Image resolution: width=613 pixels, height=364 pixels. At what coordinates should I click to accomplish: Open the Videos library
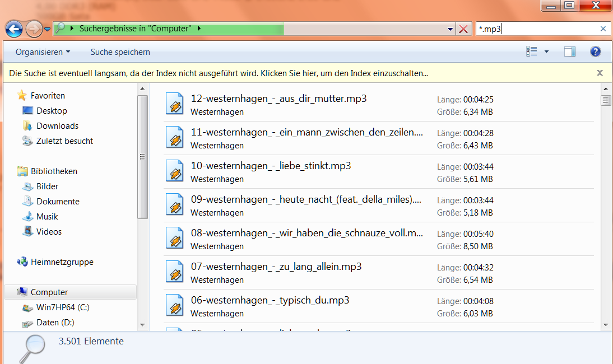click(49, 232)
